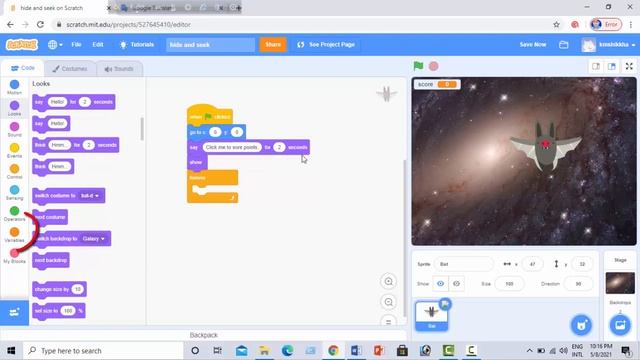
Task: Open the Sound blocks category
Action: (14, 129)
